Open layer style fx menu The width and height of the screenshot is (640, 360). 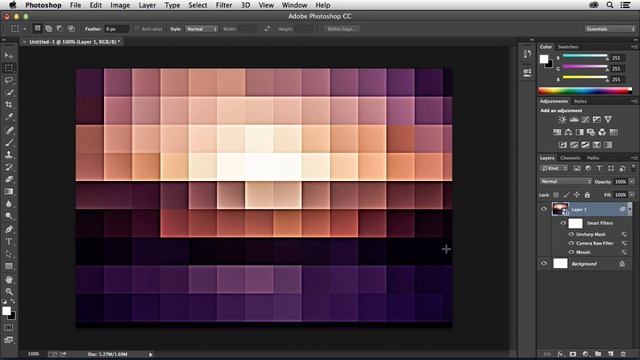tap(560, 354)
